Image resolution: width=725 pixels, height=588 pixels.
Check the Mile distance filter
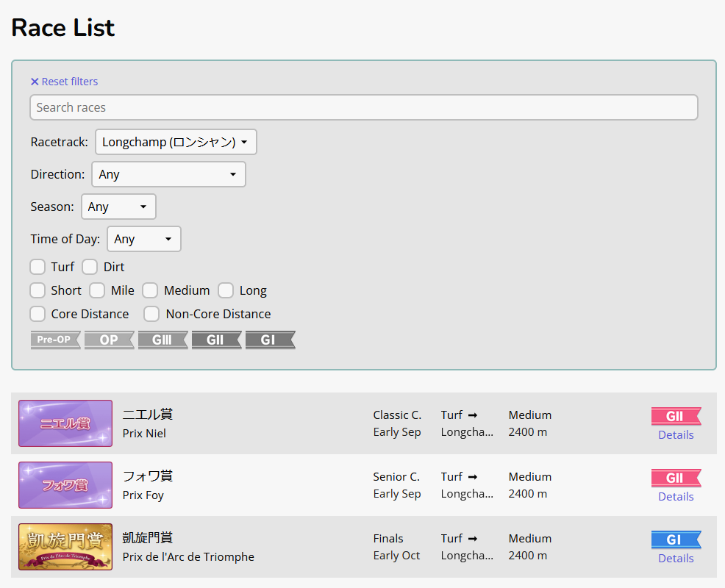click(97, 290)
